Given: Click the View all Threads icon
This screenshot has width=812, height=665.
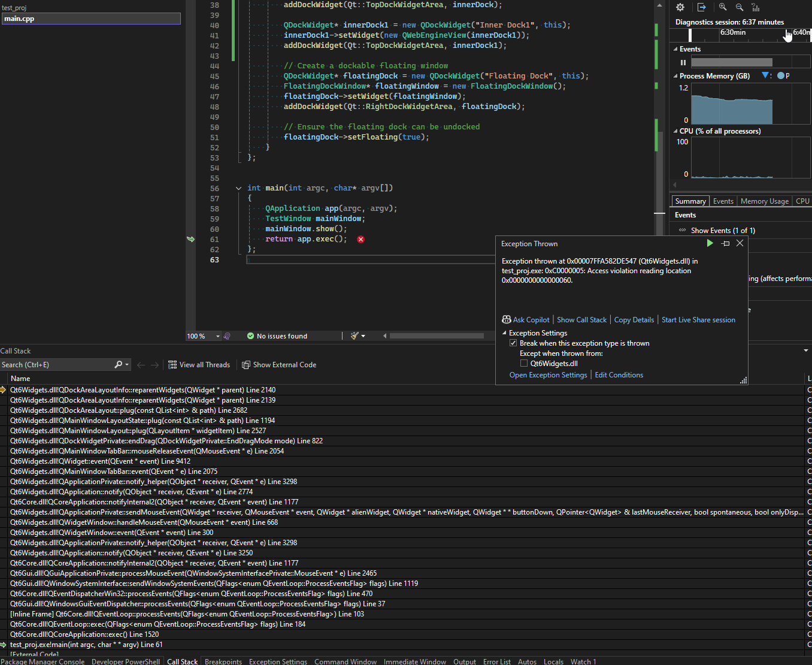Looking at the screenshot, I should pos(172,365).
